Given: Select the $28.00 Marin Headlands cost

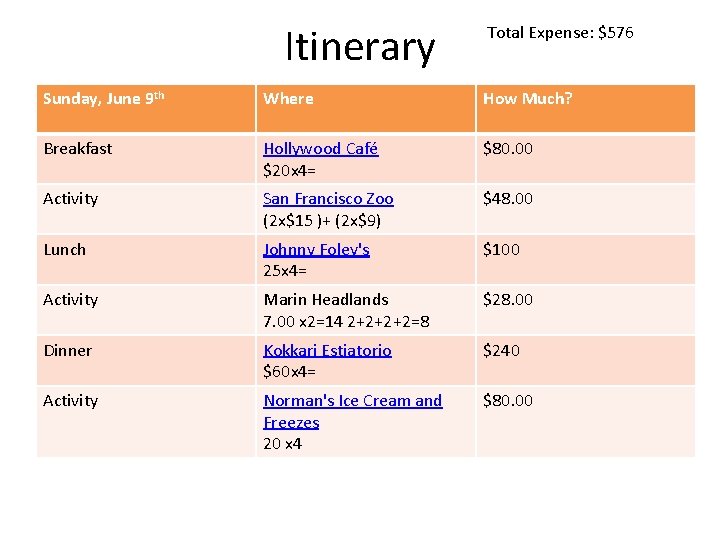Looking at the screenshot, I should 507,300.
